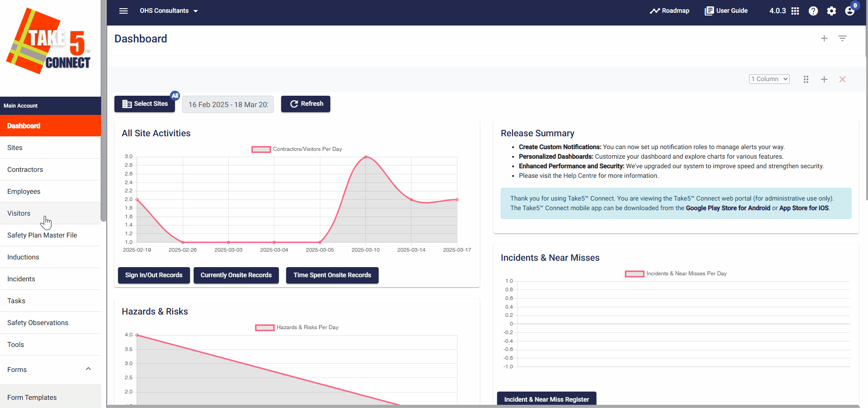Click the Select Sites button
This screenshot has width=868, height=408.
(x=145, y=104)
